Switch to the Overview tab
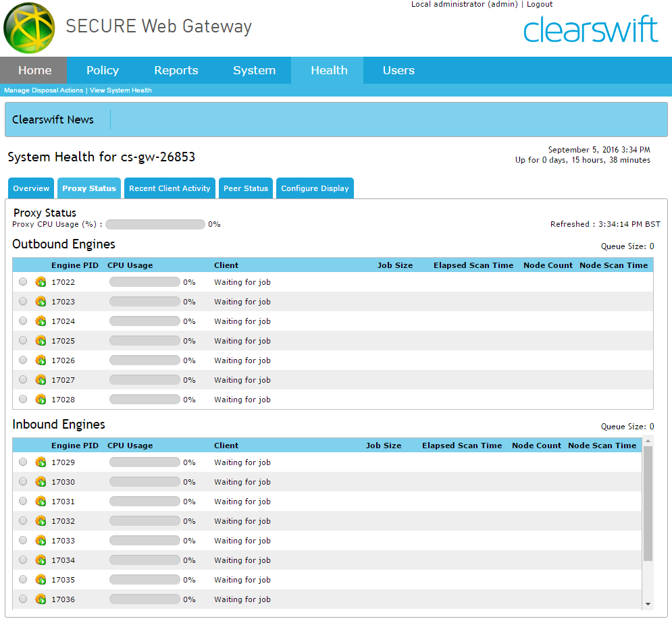The image size is (672, 619). tap(31, 188)
